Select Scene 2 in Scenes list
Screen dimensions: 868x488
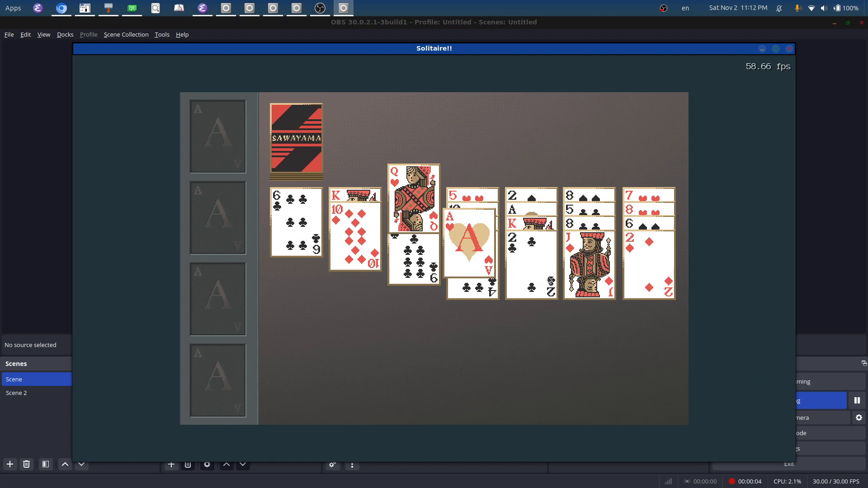[16, 393]
